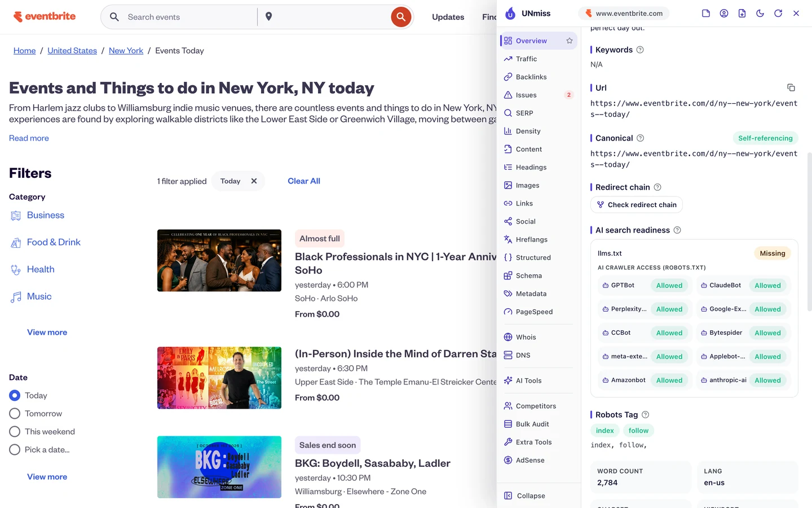Open the Backlinks section in sidebar
Screen dimensions: 812x508
coord(539,77)
